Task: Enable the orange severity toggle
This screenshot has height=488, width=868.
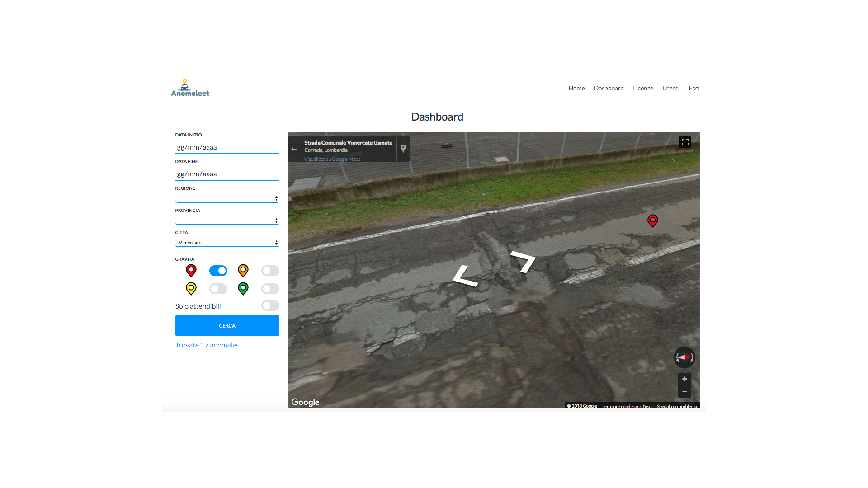Action: coord(270,271)
